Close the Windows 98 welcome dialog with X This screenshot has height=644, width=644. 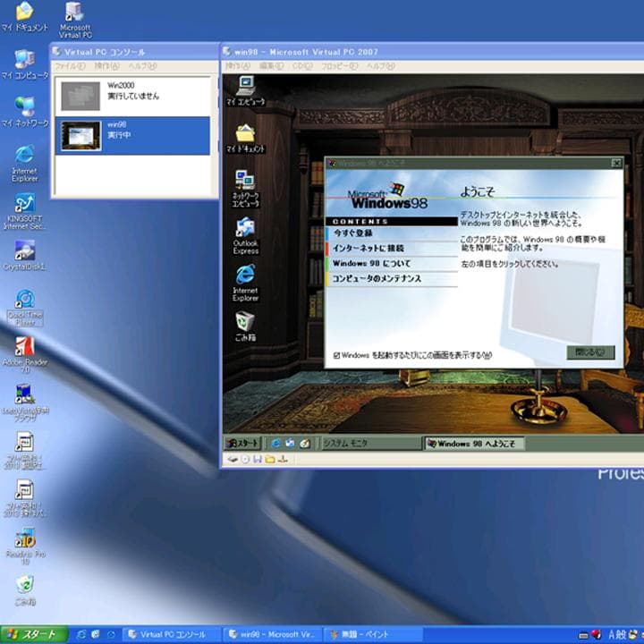coord(616,163)
